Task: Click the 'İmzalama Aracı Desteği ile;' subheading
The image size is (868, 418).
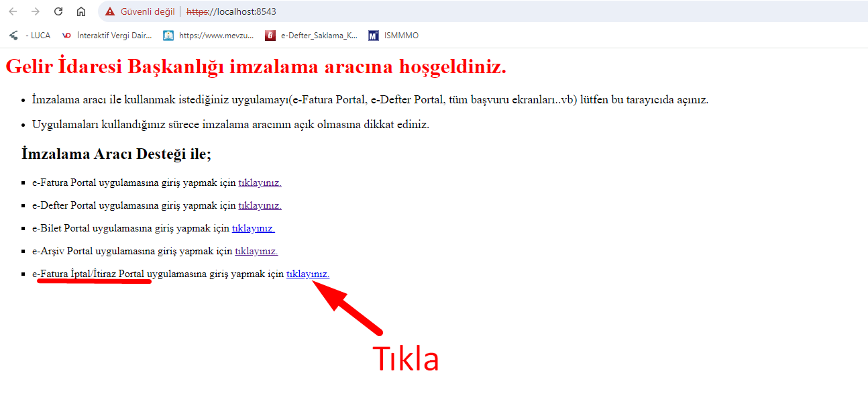Action: [x=116, y=154]
